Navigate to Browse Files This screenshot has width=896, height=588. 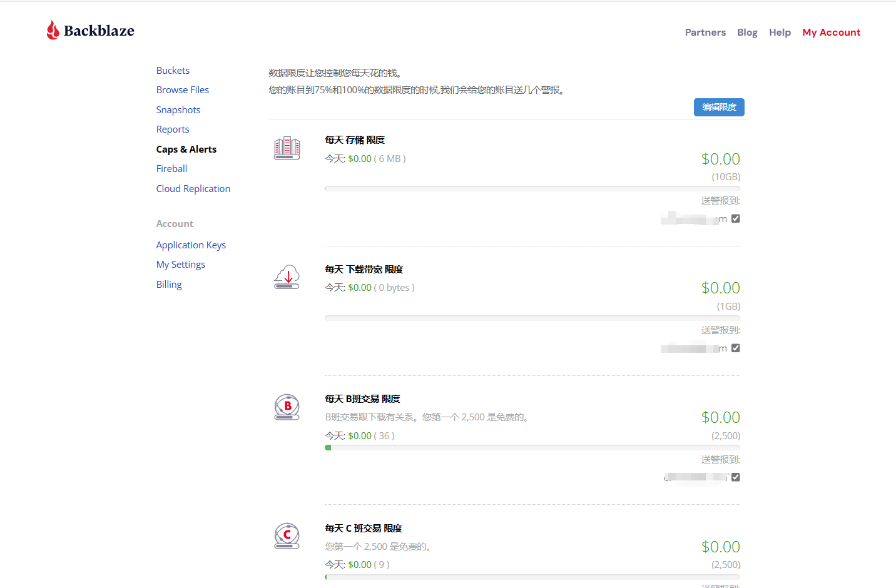[183, 90]
